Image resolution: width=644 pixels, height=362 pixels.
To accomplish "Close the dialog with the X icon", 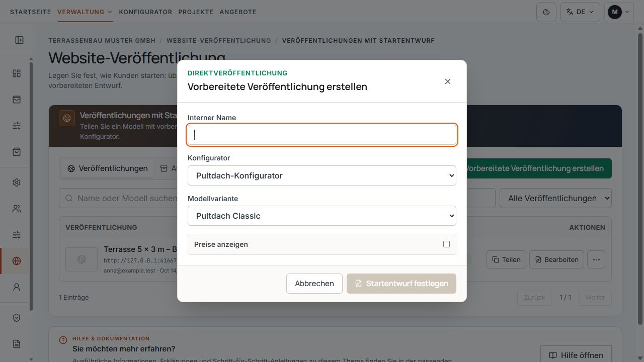I will click(x=448, y=81).
